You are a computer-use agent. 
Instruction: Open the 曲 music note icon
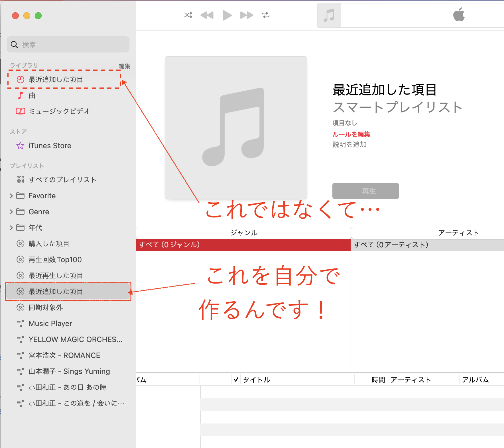[21, 95]
